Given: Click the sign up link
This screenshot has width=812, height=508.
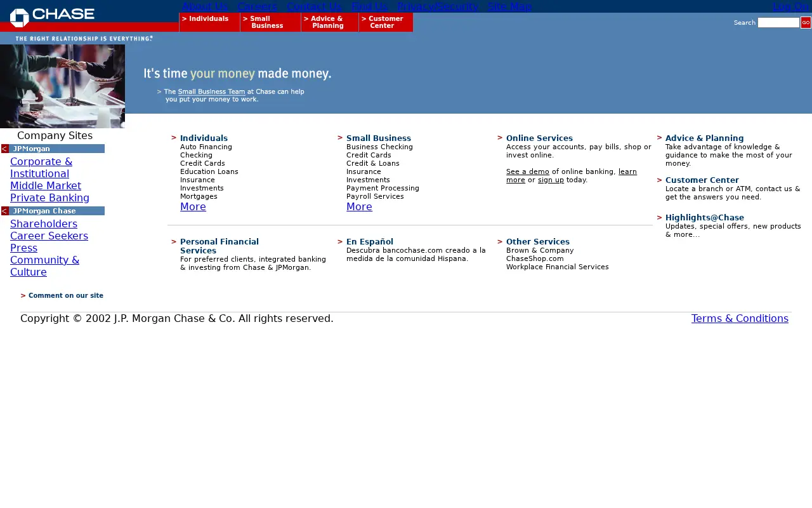Looking at the screenshot, I should pyautogui.click(x=551, y=180).
